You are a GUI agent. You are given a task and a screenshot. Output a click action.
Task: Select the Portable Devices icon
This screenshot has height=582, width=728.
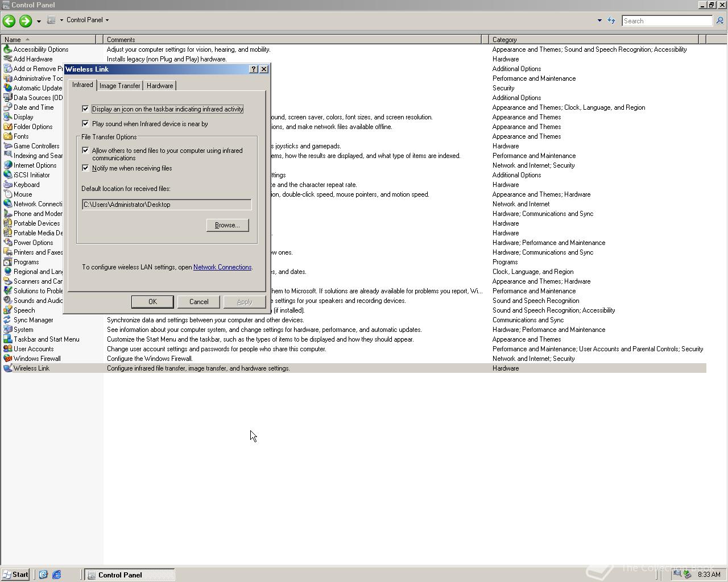point(7,223)
